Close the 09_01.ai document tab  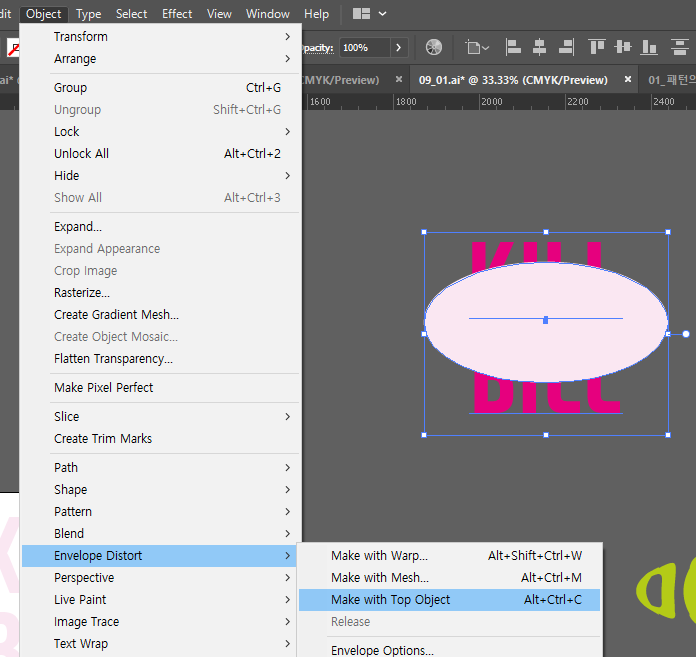(x=628, y=79)
